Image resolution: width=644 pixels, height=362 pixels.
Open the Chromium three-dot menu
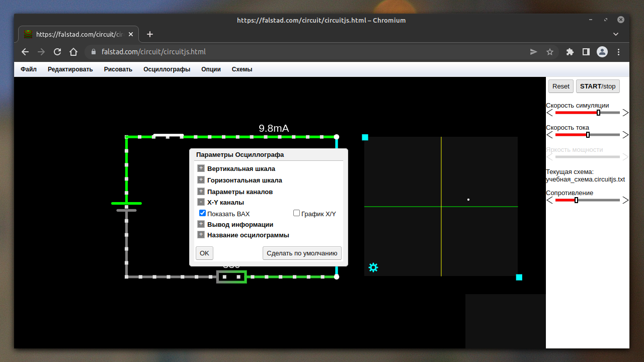point(619,52)
